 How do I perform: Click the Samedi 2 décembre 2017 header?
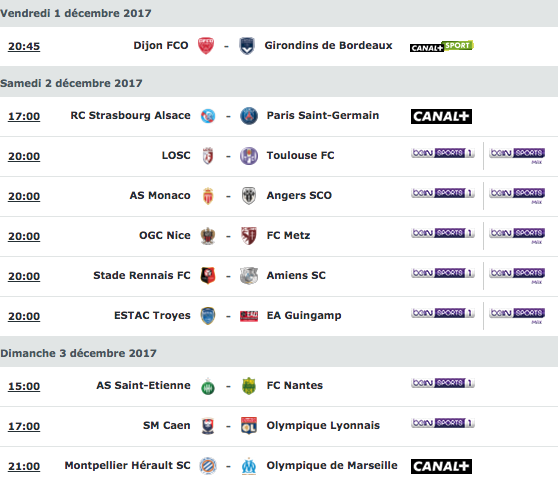71,83
